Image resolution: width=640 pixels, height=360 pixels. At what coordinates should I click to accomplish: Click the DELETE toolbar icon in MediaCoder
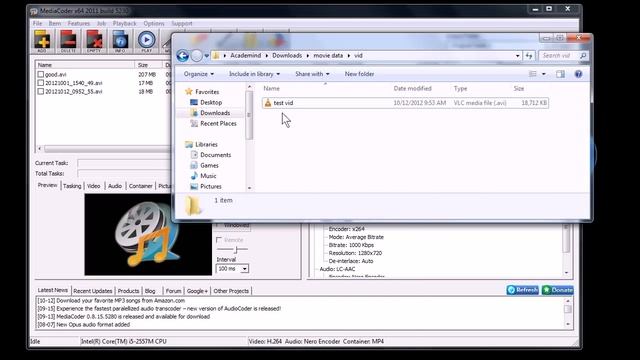tap(68, 41)
